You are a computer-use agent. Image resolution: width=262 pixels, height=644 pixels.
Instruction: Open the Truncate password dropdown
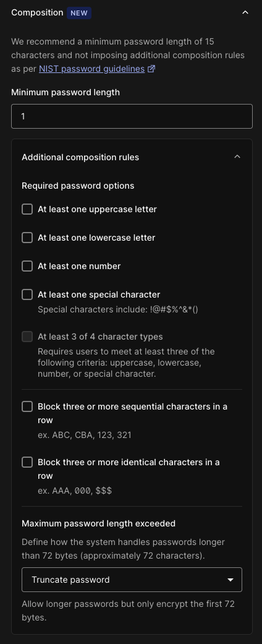132,580
